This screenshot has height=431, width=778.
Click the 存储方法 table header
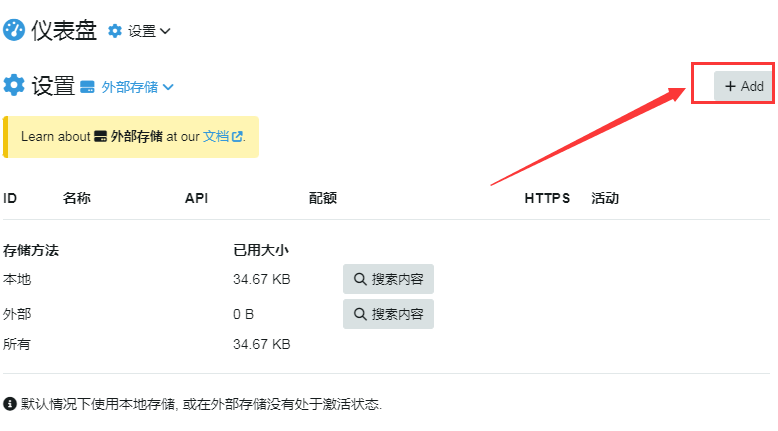tap(31, 250)
